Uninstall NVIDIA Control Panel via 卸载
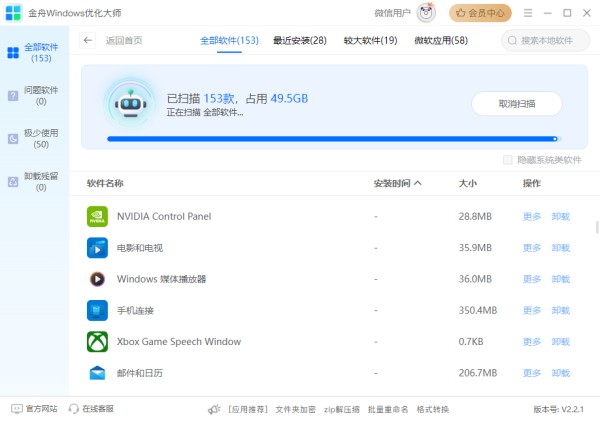This screenshot has width=600, height=422. pos(561,217)
